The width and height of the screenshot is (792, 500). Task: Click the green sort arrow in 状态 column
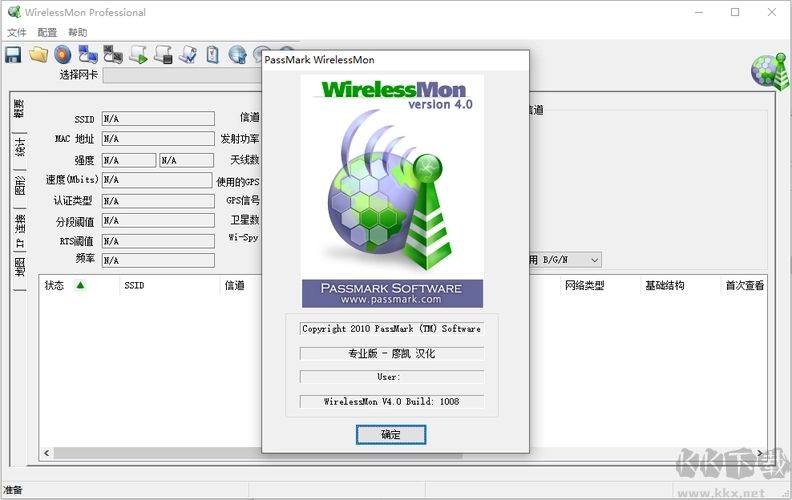tap(80, 285)
